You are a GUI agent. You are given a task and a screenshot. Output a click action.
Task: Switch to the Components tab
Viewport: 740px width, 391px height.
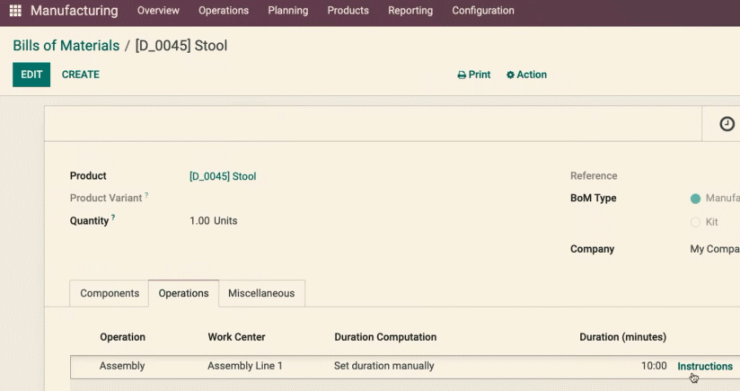click(x=109, y=293)
